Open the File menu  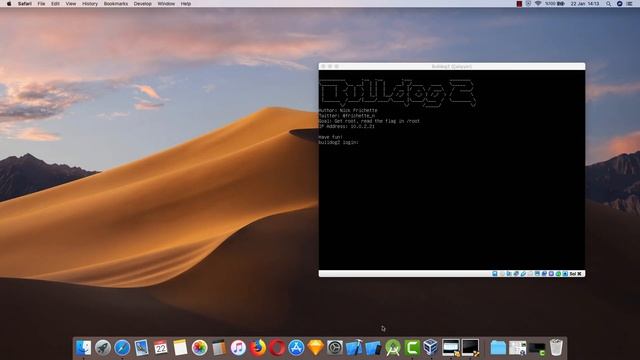coord(41,4)
